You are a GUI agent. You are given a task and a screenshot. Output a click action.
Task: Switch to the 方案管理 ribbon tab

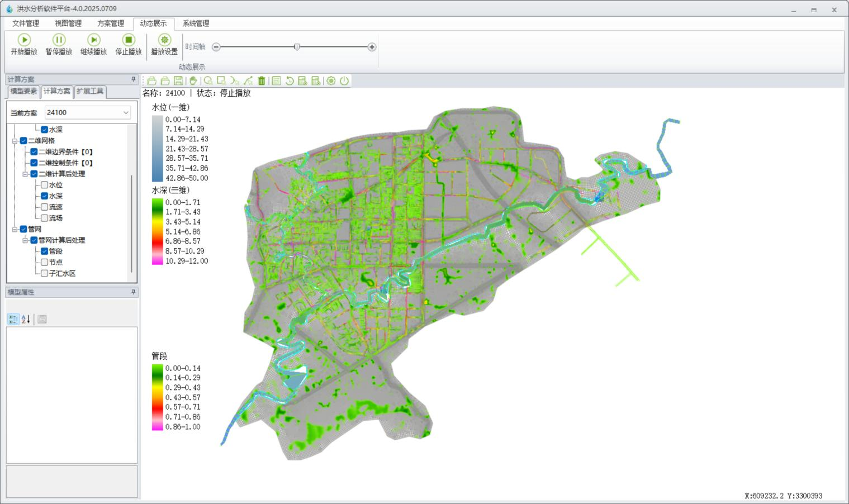(x=111, y=23)
